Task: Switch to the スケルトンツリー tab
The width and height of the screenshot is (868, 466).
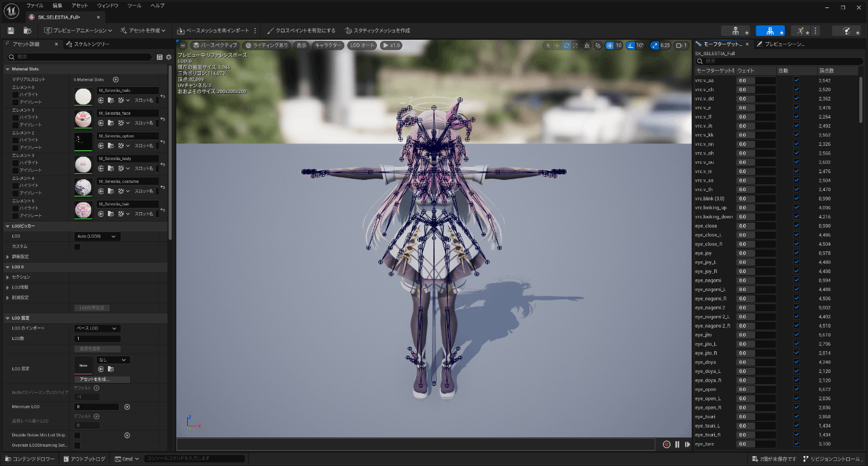Action: click(x=88, y=44)
